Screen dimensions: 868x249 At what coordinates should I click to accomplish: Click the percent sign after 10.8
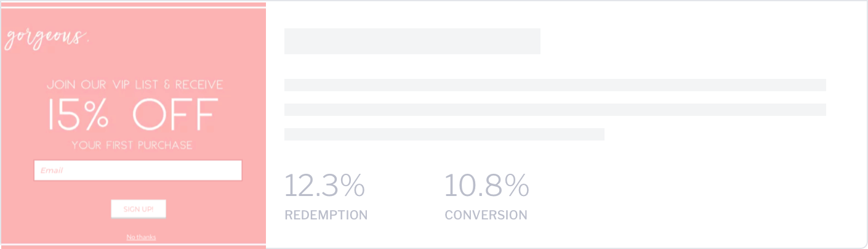517,186
